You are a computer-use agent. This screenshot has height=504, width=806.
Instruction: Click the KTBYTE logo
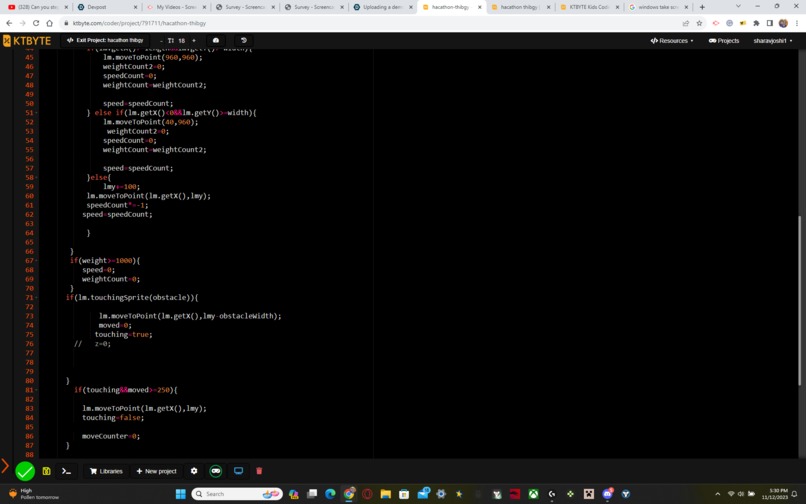click(x=27, y=41)
